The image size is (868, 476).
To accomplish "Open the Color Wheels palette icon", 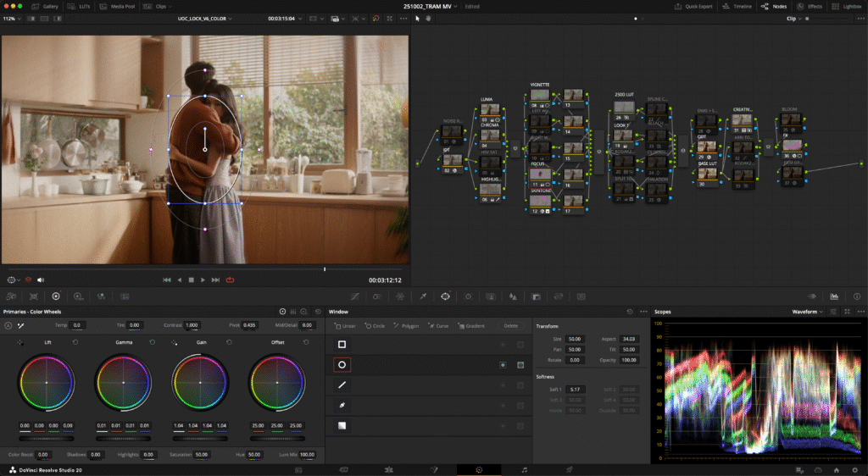I will tap(56, 296).
